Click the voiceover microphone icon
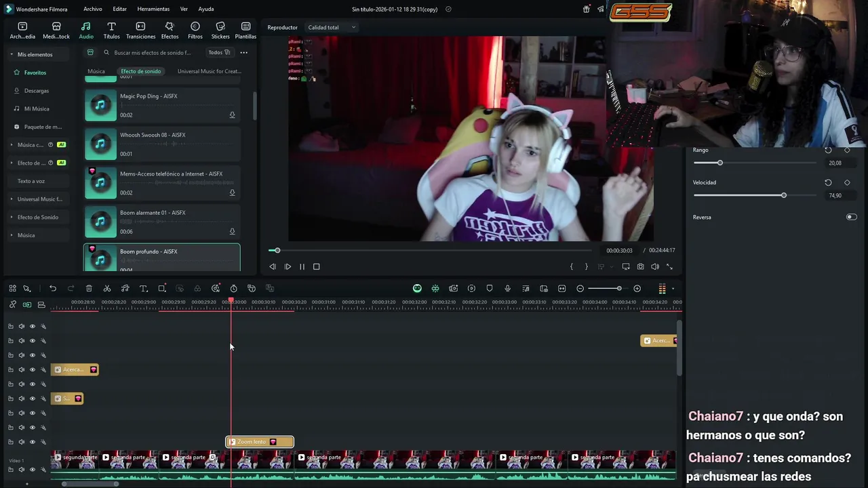The height and width of the screenshot is (488, 868). (507, 289)
